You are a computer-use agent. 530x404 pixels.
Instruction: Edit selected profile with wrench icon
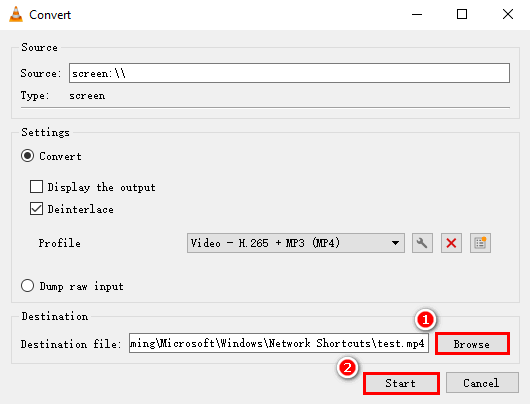(422, 243)
